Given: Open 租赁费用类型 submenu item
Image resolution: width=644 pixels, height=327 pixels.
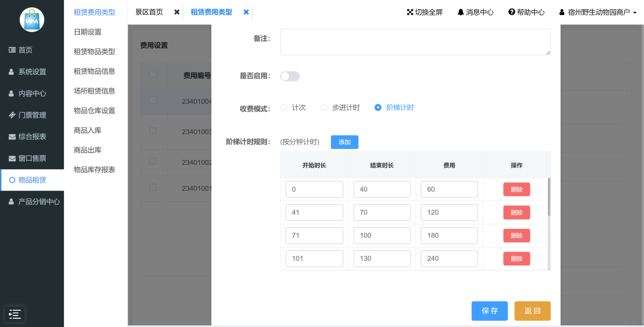Looking at the screenshot, I should click(x=95, y=12).
